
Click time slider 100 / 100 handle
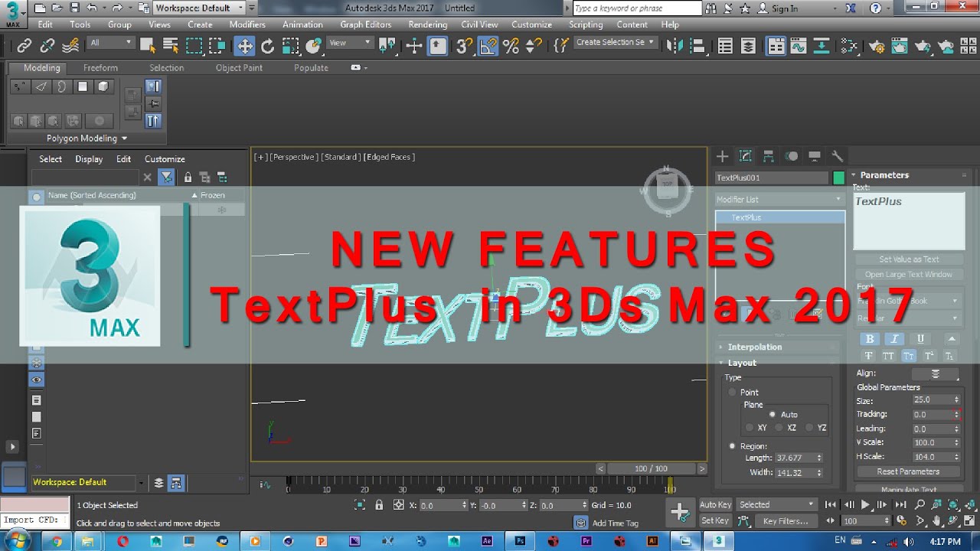(x=651, y=468)
